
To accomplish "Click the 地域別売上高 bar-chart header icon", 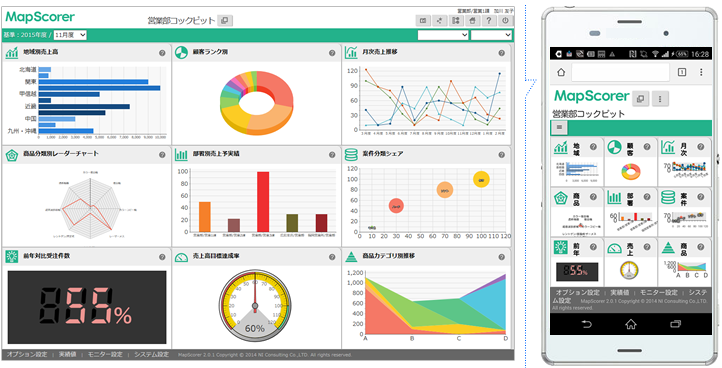I will click(x=12, y=53).
